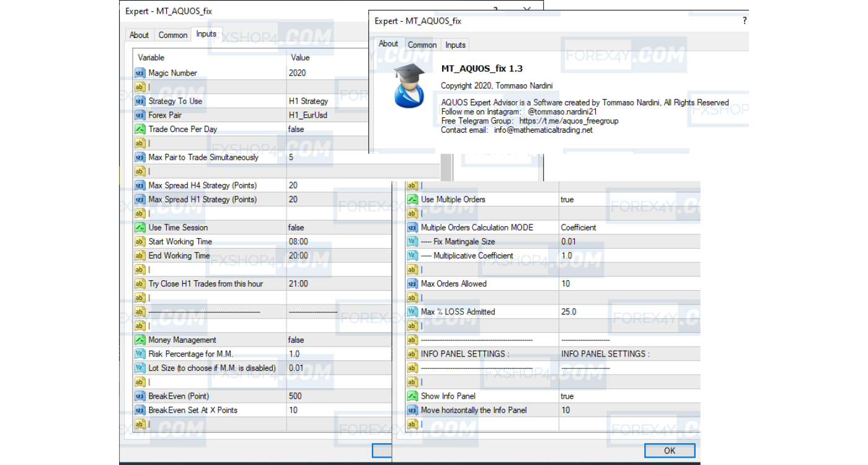Switch to the Common tab in front dialog

click(x=422, y=45)
